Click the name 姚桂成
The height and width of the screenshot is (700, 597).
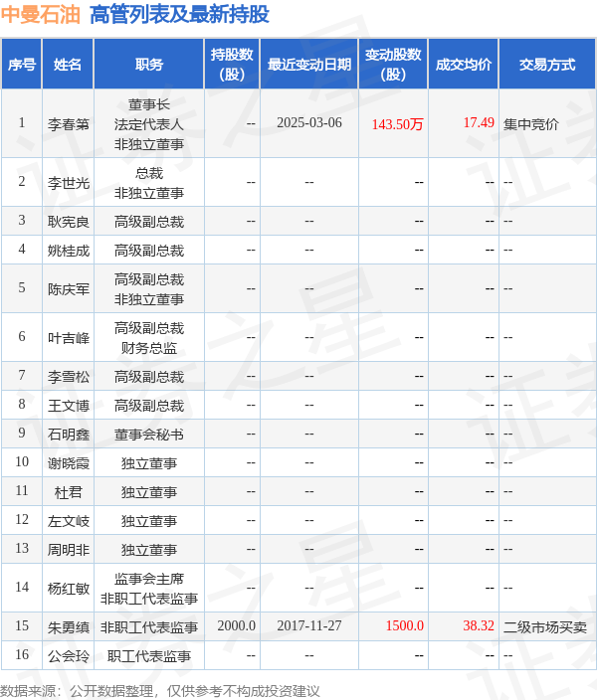click(x=69, y=251)
